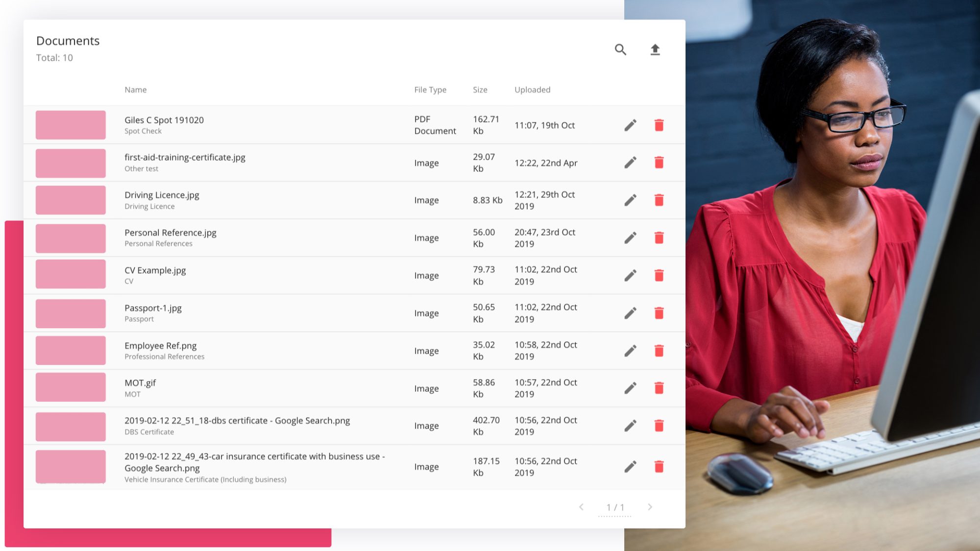
Task: Click the Documents heading
Action: 68,41
